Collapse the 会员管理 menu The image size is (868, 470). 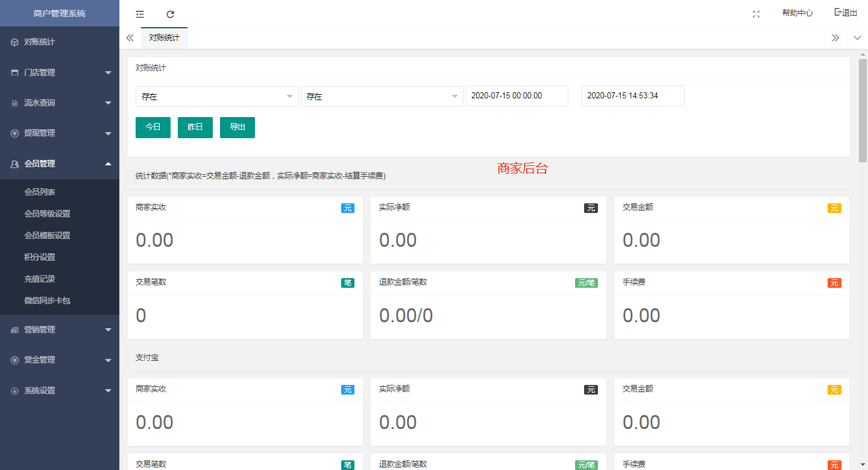tap(60, 164)
